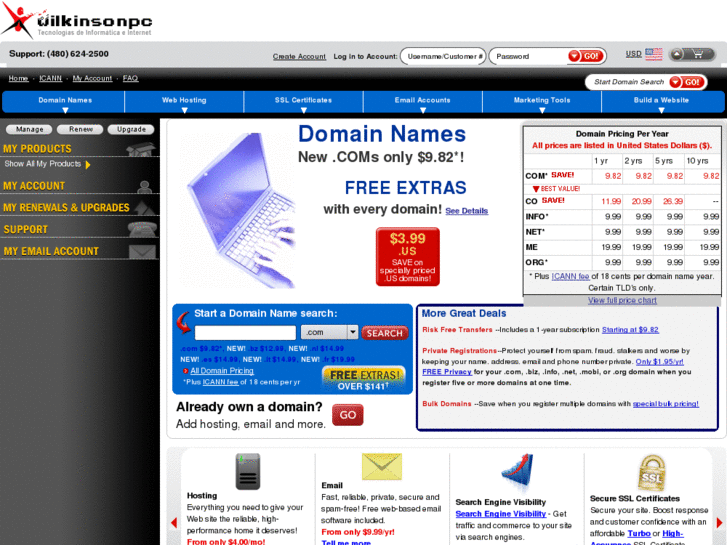
Task: Click the My Email Account envelope icon
Action: (x=142, y=251)
